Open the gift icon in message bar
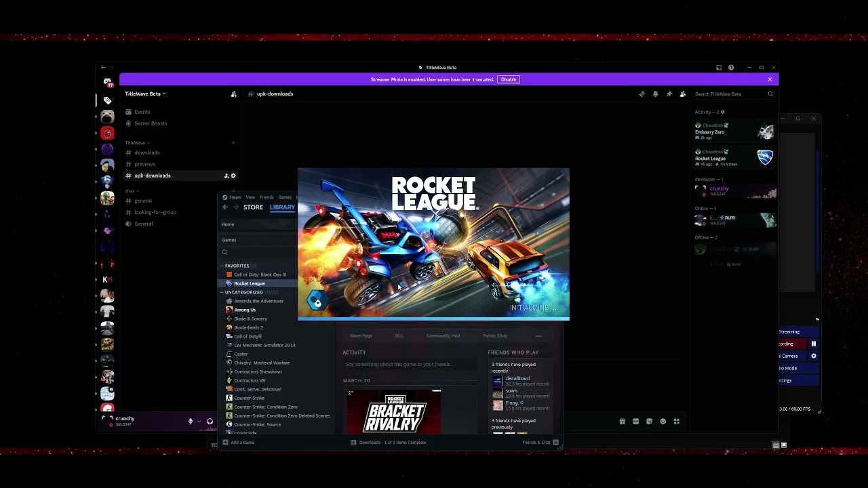 point(622,422)
